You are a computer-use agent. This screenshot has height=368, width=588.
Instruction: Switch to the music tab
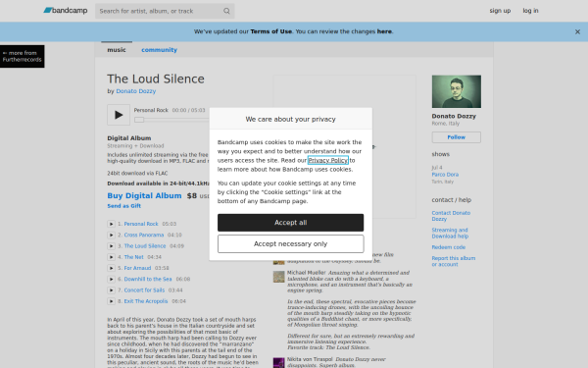117,50
